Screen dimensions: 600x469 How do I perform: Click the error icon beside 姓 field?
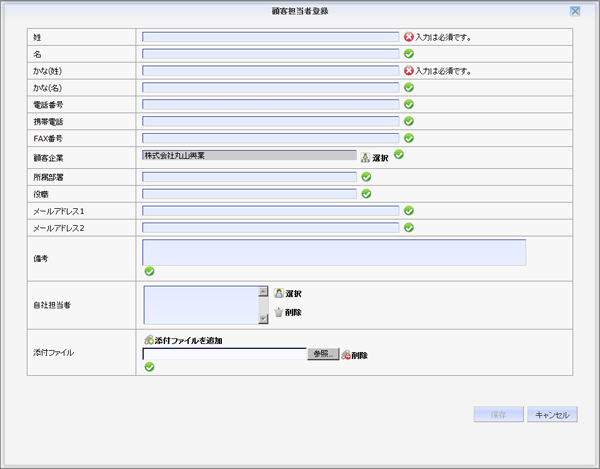(409, 37)
